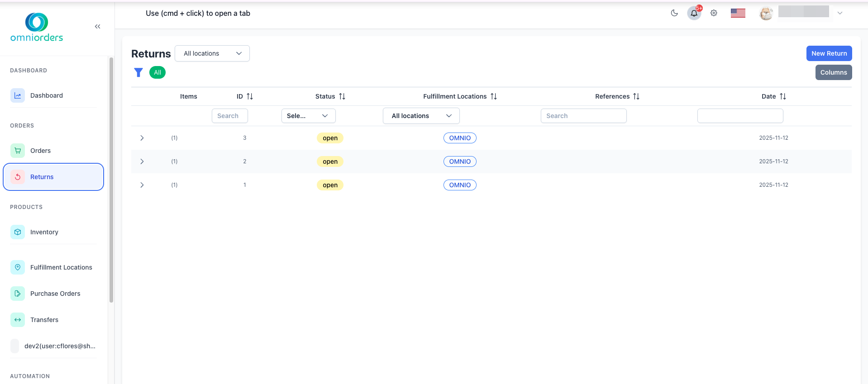Viewport: 868px width, 384px height.
Task: Click the References search input field
Action: point(583,116)
